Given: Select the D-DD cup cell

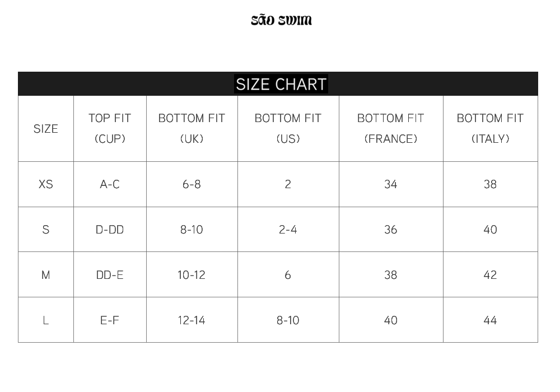Looking at the screenshot, I should (110, 230).
